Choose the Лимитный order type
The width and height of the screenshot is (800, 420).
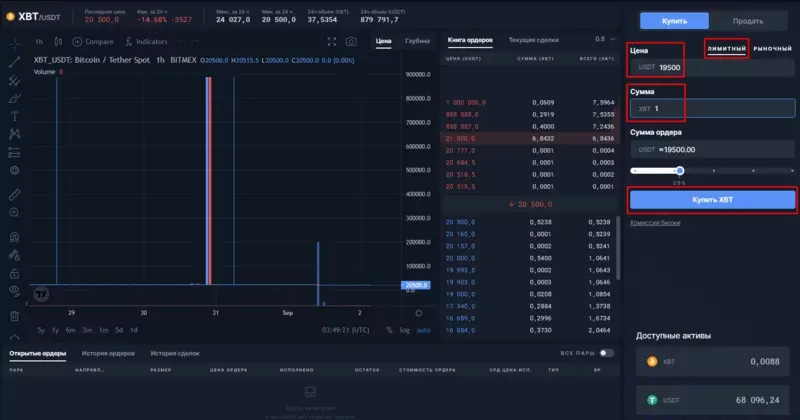(727, 48)
